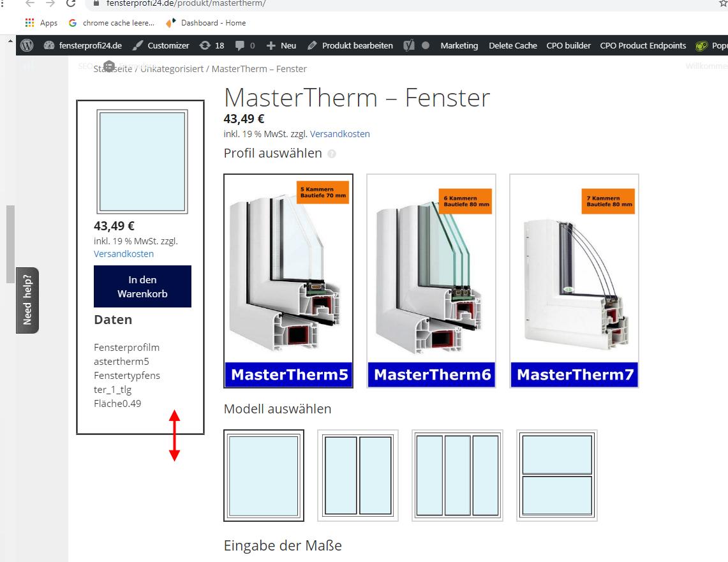728x562 pixels.
Task: Choose the three-pane window model
Action: coord(457,475)
